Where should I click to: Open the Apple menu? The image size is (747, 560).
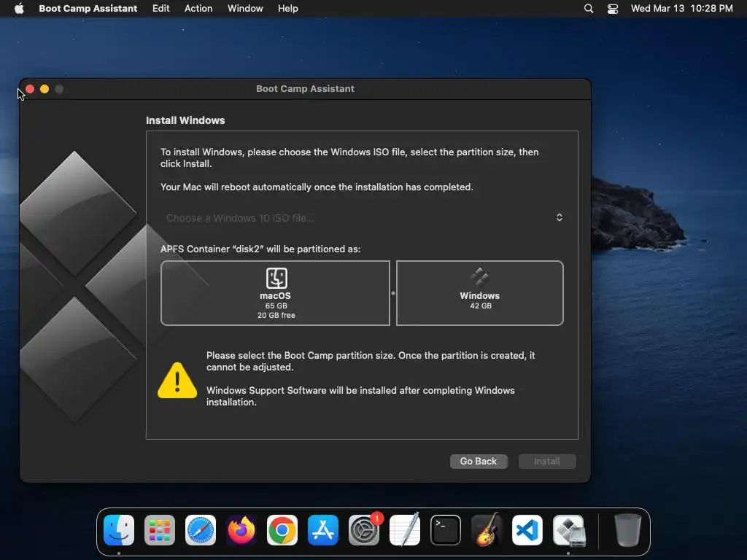point(19,8)
